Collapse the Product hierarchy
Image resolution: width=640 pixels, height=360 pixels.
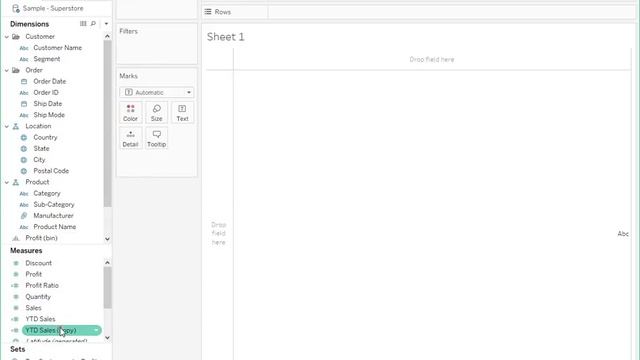point(7,182)
